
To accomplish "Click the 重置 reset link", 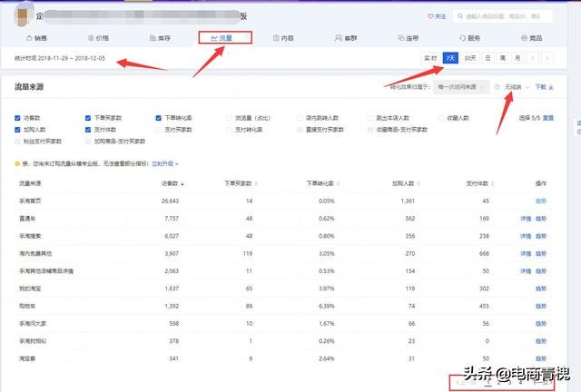I will (548, 118).
